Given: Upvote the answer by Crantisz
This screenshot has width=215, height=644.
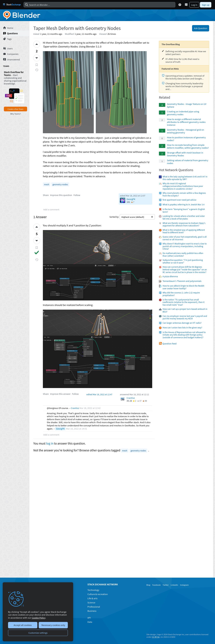Looking at the screenshot, I should tap(37, 227).
